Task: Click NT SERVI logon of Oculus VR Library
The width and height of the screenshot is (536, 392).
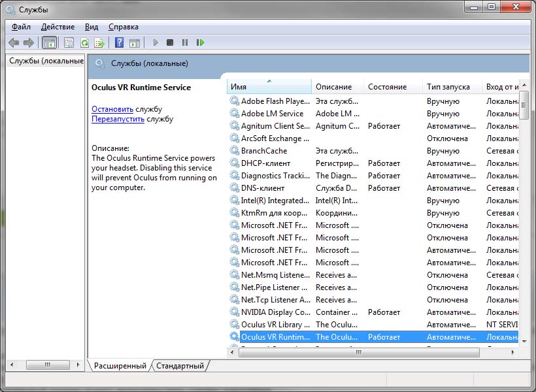Action: tap(502, 324)
